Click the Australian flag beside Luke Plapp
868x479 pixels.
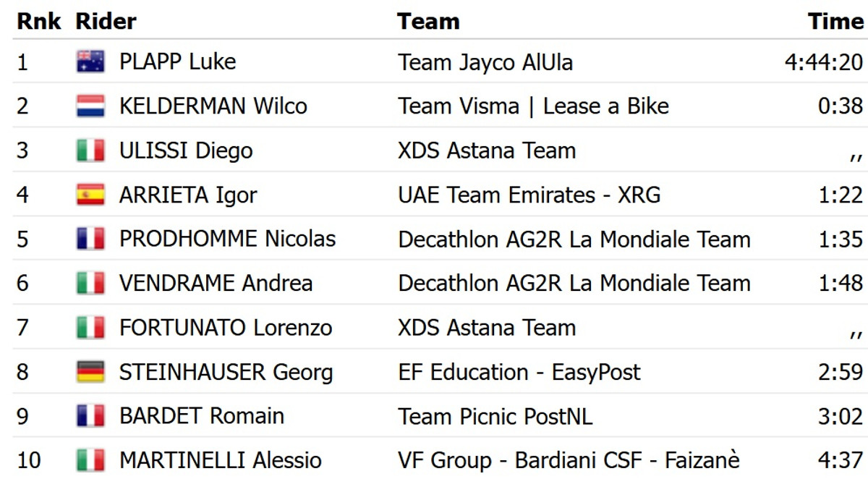pyautogui.click(x=90, y=62)
